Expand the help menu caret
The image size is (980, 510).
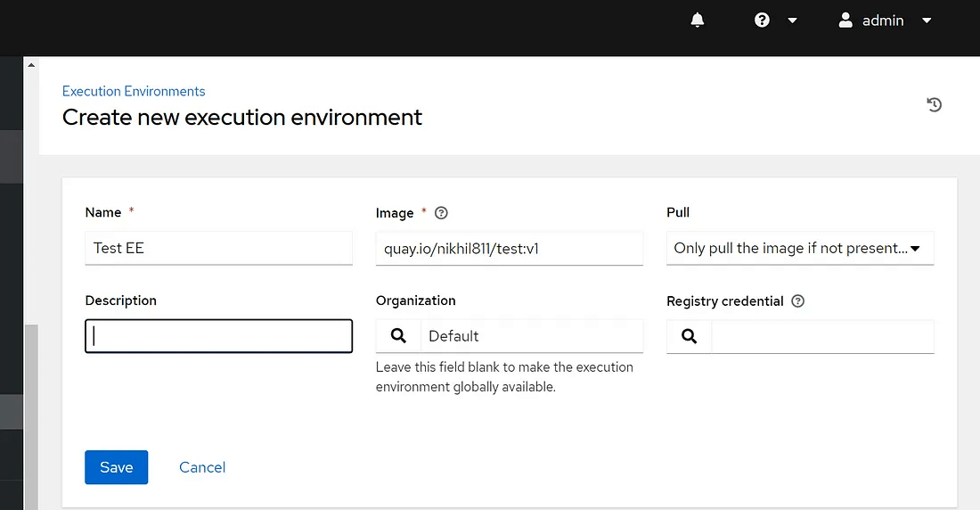792,21
